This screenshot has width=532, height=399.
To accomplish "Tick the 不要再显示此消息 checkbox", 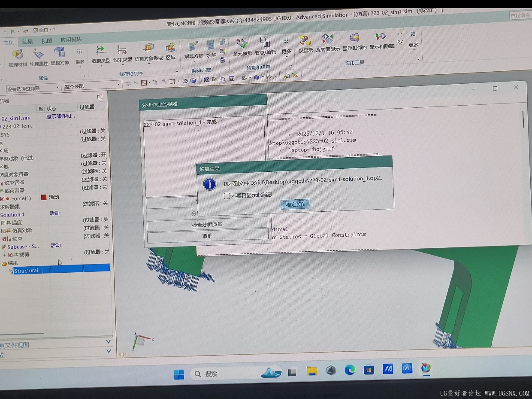I will pyautogui.click(x=227, y=196).
